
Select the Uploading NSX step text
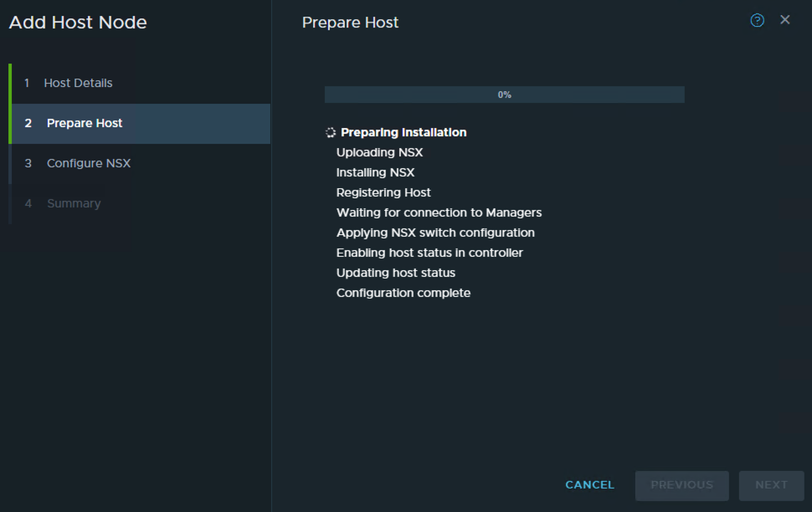click(379, 153)
